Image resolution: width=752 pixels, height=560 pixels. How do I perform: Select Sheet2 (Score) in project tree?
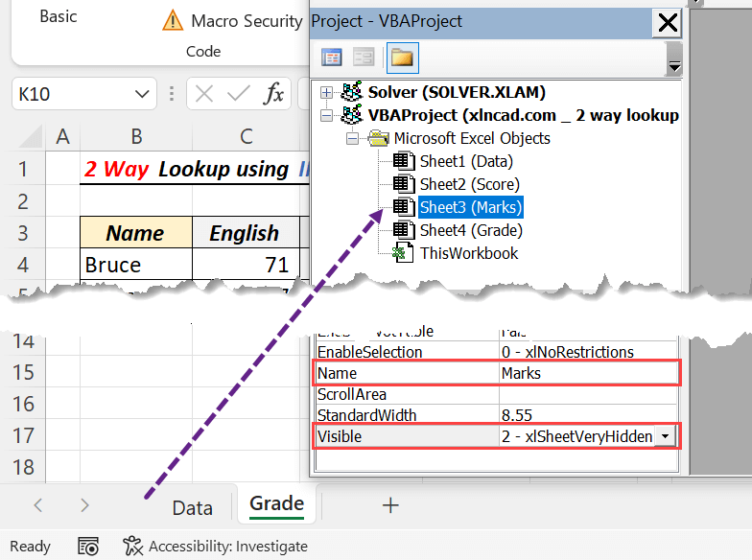coord(470,184)
